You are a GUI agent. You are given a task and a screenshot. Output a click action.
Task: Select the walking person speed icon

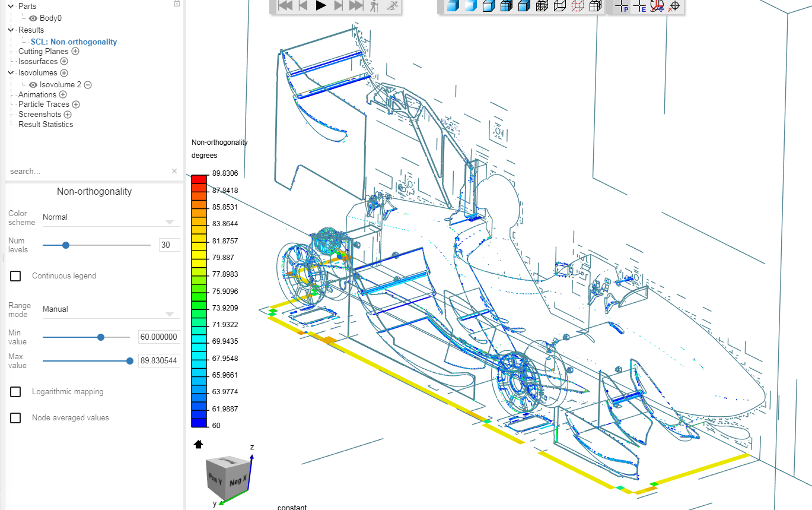374,6
